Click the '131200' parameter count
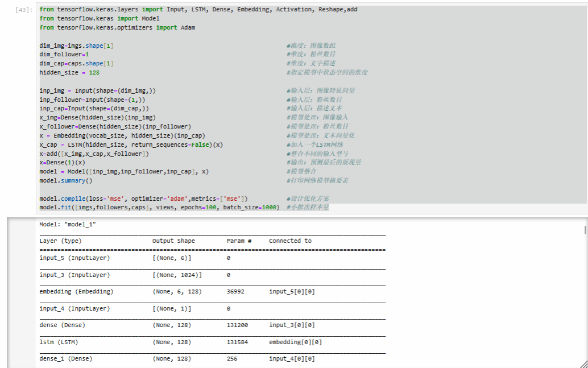Image resolution: width=588 pixels, height=368 pixels. (x=237, y=325)
